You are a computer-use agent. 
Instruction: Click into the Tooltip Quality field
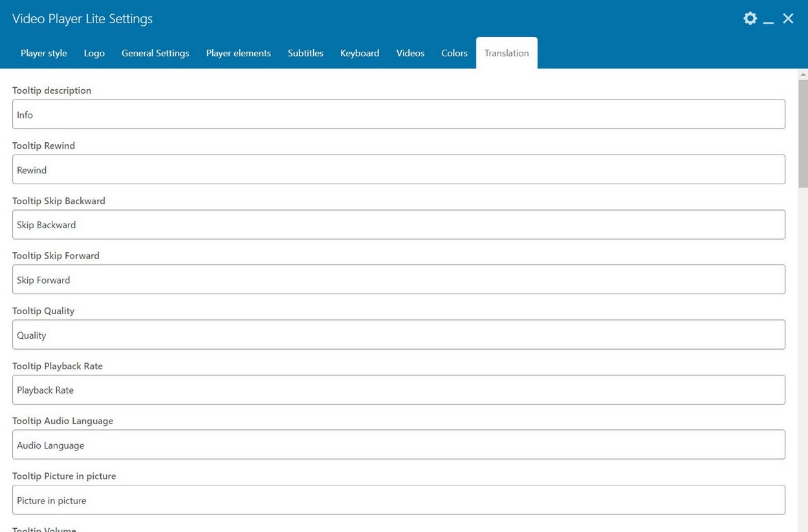click(399, 335)
